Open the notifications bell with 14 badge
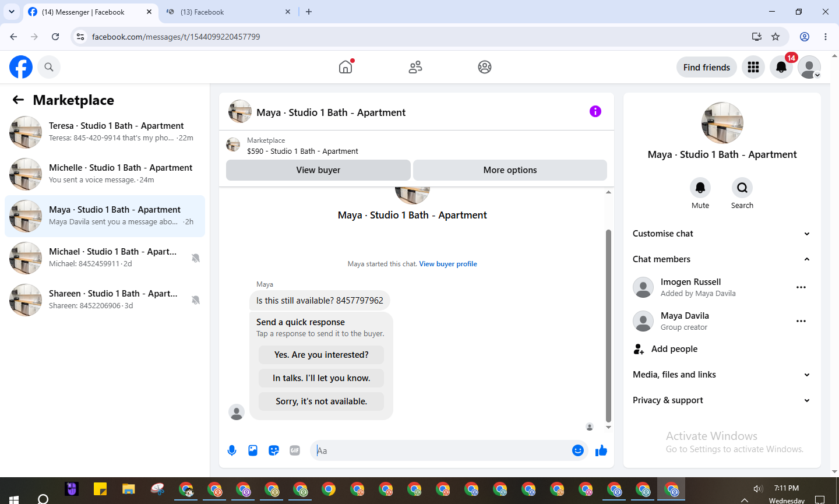This screenshot has height=504, width=839. [781, 67]
